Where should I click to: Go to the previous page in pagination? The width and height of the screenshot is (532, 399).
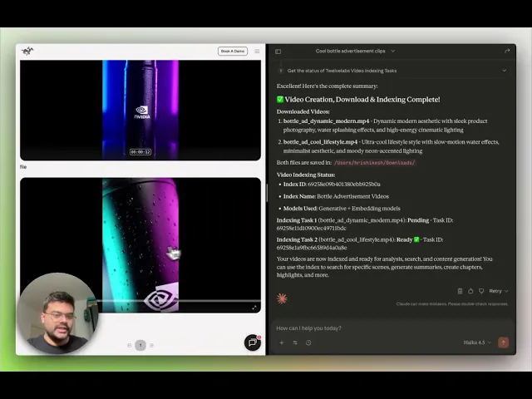click(130, 346)
